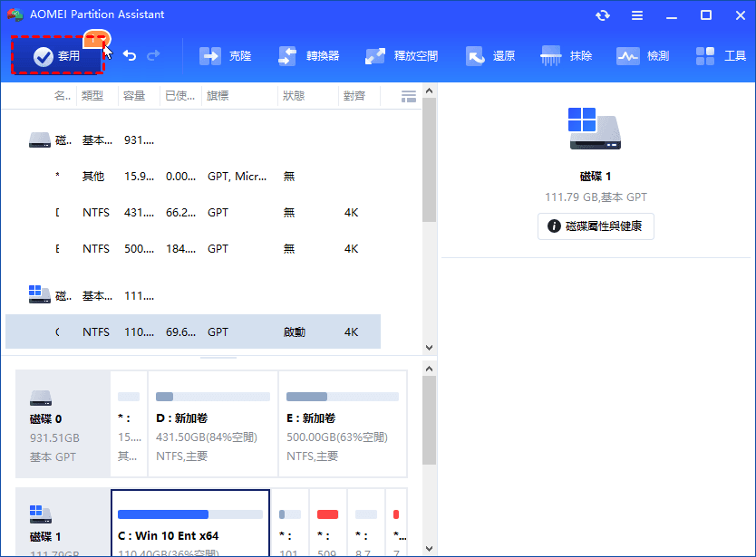Click the disk map scrollbar thumb
This screenshot has height=557, width=756.
tap(429, 420)
